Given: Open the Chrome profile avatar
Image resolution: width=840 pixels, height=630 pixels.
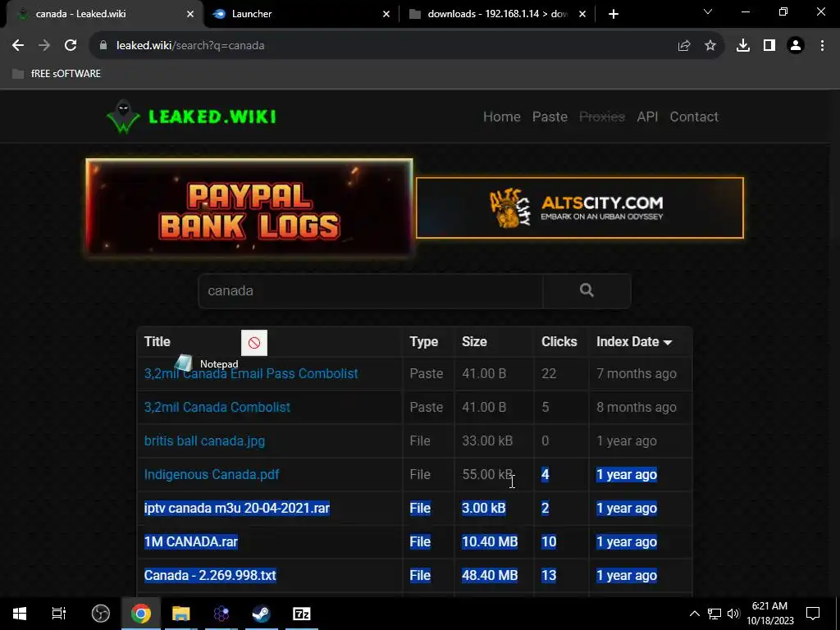Looking at the screenshot, I should pyautogui.click(x=796, y=46).
